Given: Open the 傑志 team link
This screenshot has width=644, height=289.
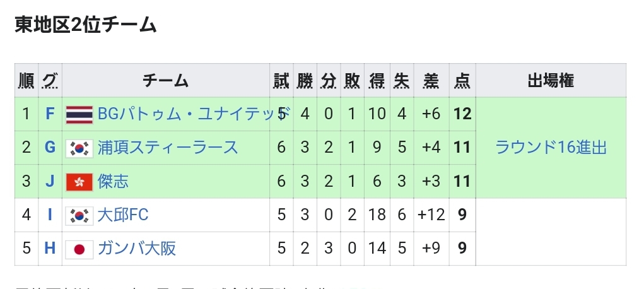Looking at the screenshot, I should point(113,182).
